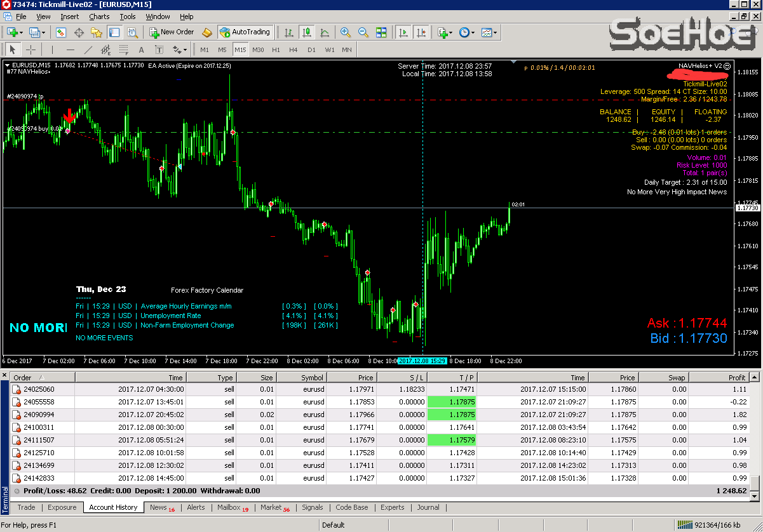Select the Crosshair tool
The width and height of the screenshot is (763, 532).
tap(30, 50)
